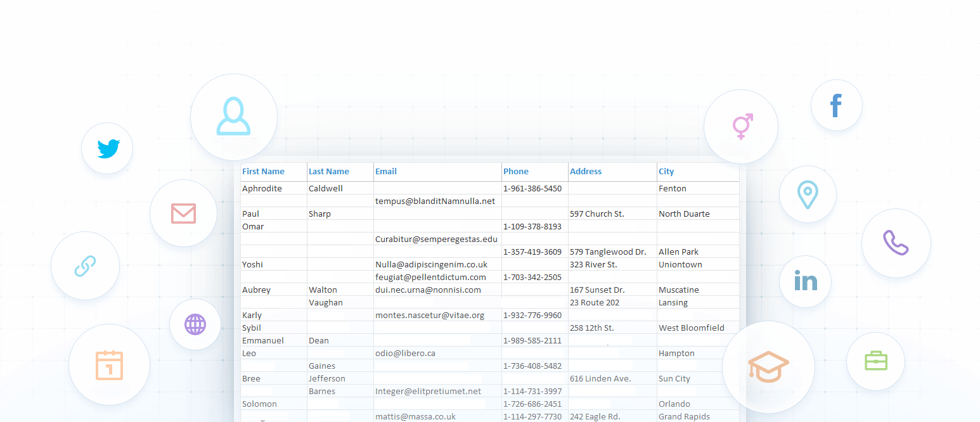
Task: Click the Facebook icon
Action: (836, 105)
